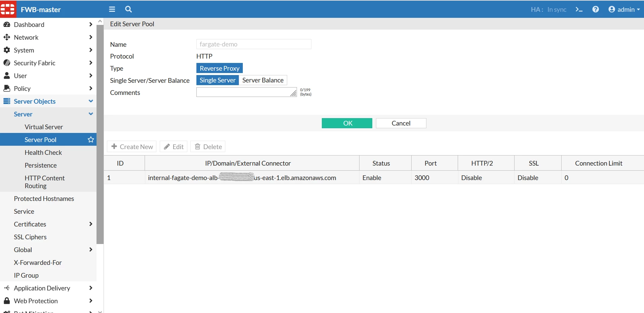Click the Fortinet logo icon
The image size is (644, 313).
[x=8, y=9]
